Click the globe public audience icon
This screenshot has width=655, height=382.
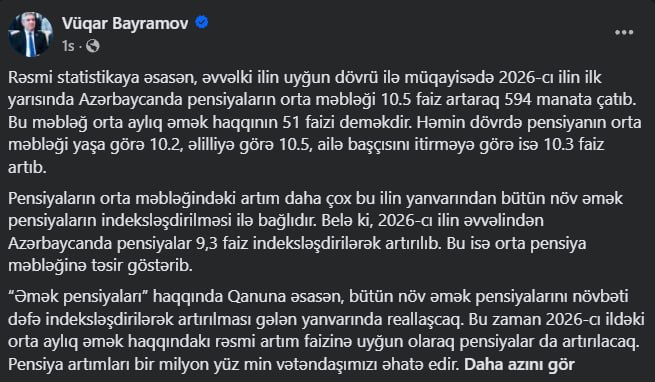click(x=93, y=46)
